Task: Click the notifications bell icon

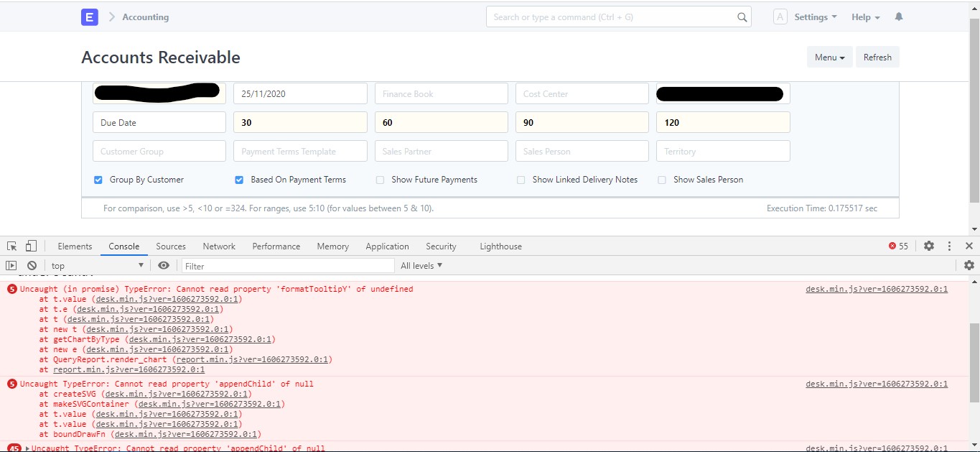Action: 898,17
